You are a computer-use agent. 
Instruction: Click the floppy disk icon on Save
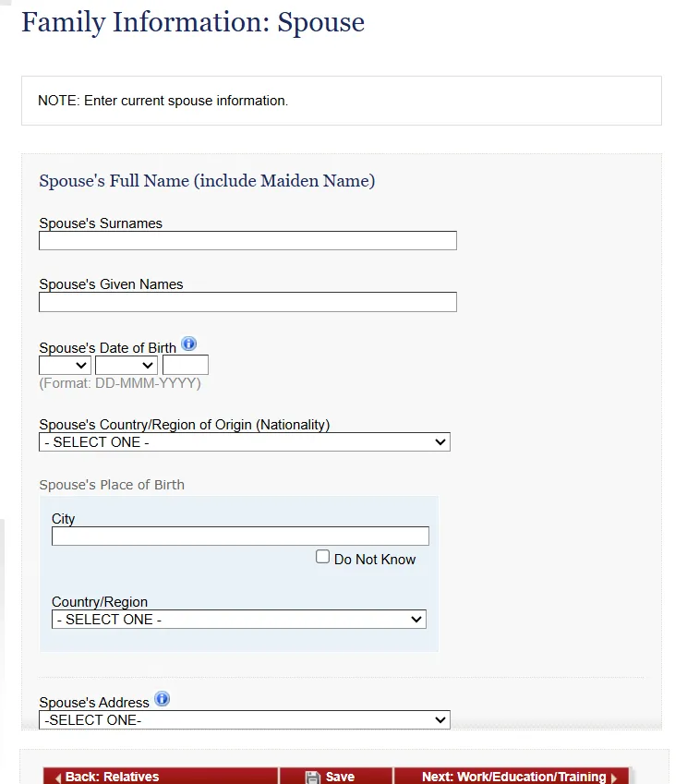[x=312, y=778]
